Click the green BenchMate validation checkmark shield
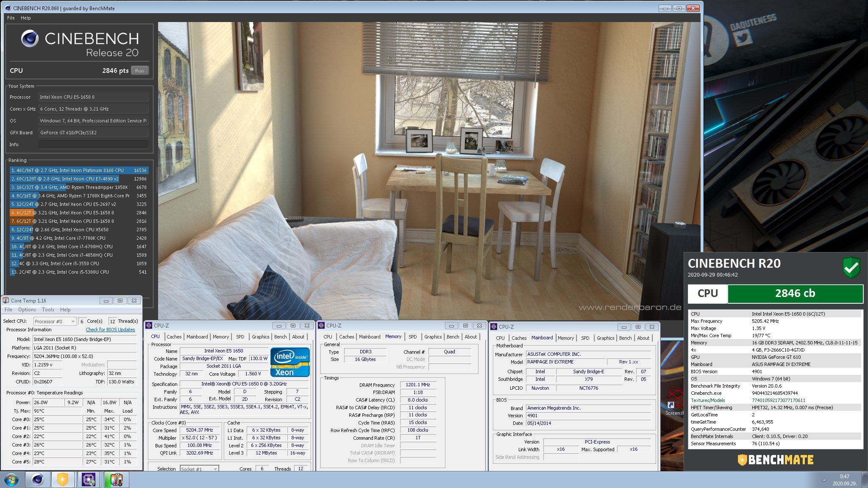This screenshot has width=868, height=488. (x=851, y=268)
